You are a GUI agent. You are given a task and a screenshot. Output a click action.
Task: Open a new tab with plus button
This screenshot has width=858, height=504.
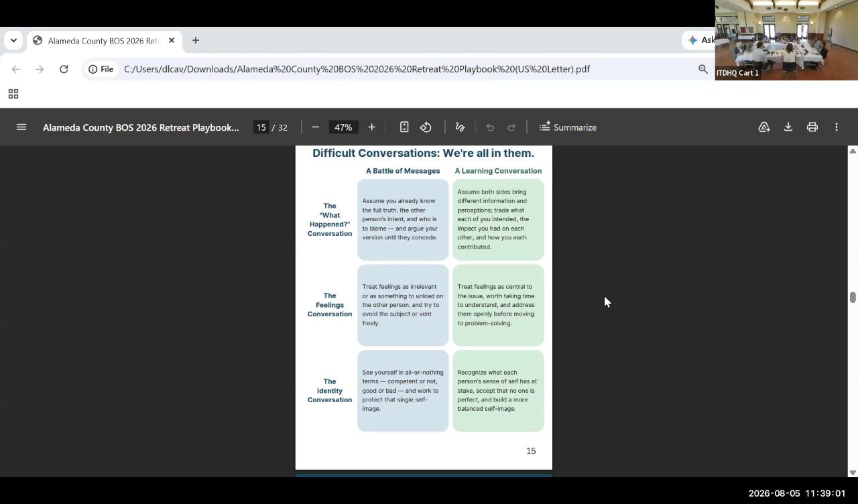pos(196,40)
